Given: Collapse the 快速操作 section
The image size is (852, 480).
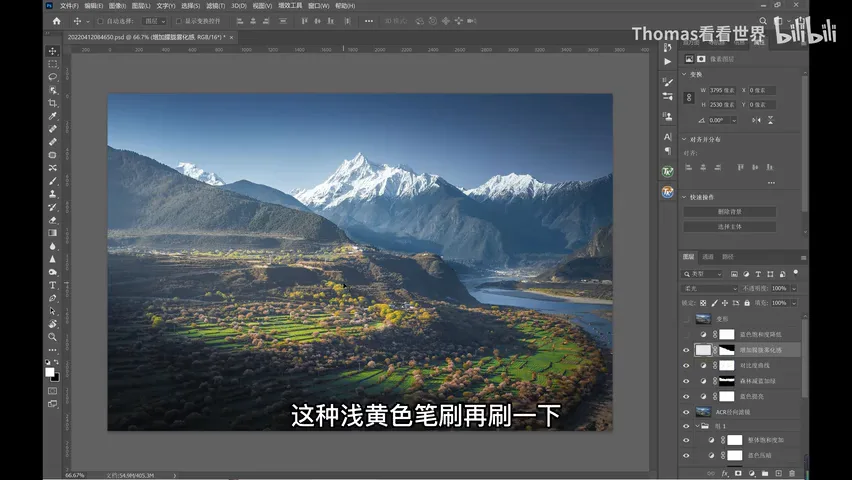Looking at the screenshot, I should (x=684, y=197).
